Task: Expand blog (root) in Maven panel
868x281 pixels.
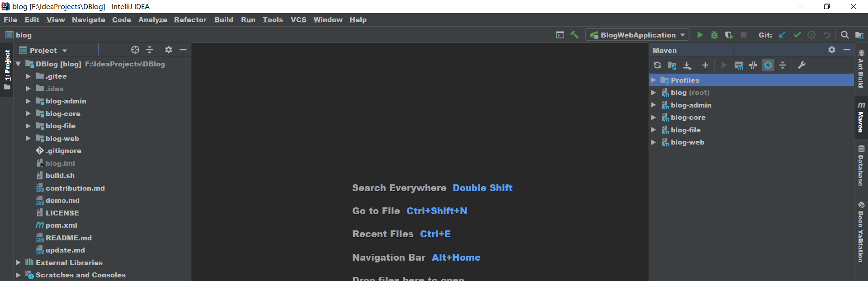Action: (x=653, y=93)
